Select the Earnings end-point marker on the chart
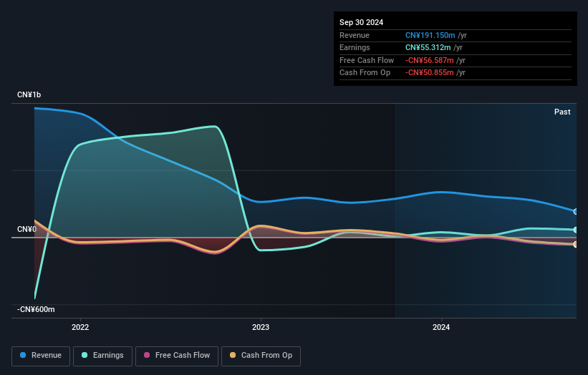 point(576,230)
